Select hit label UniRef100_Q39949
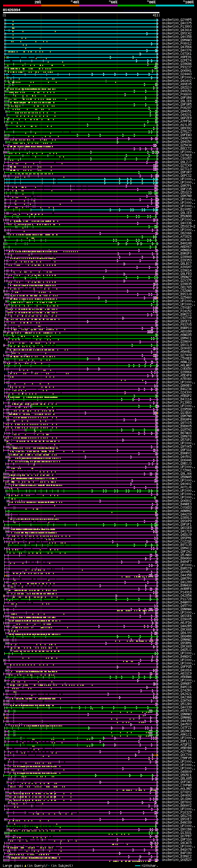Viewport: 197px width, 868px height. coord(177,257)
